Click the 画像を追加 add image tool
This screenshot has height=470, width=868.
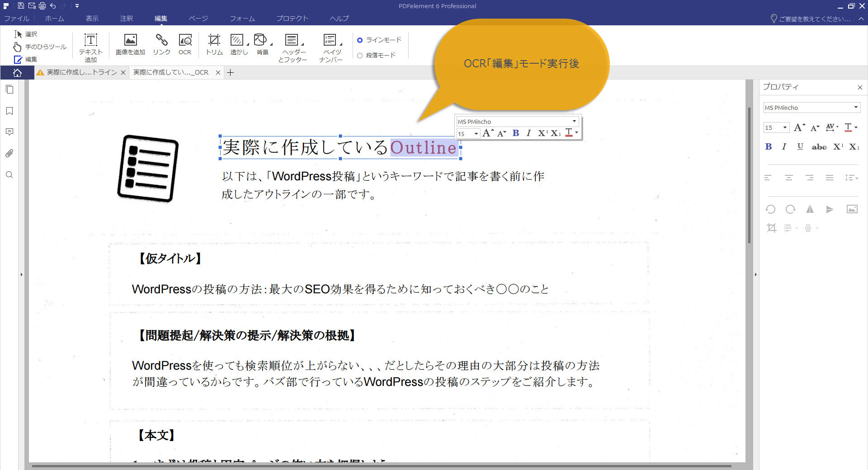[130, 45]
